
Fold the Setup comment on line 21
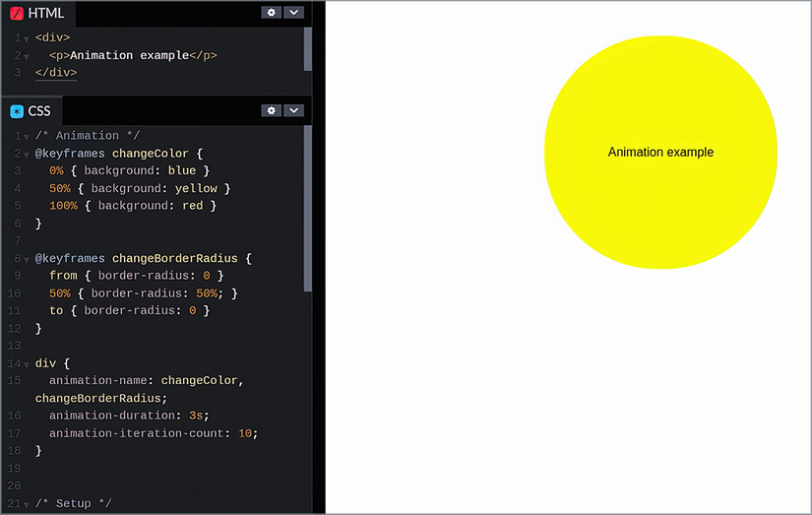point(27,504)
